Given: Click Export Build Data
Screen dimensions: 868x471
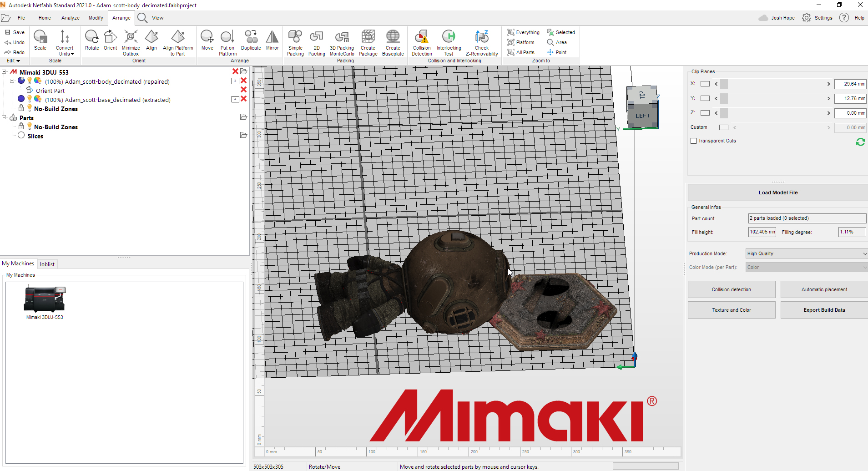Looking at the screenshot, I should 824,310.
